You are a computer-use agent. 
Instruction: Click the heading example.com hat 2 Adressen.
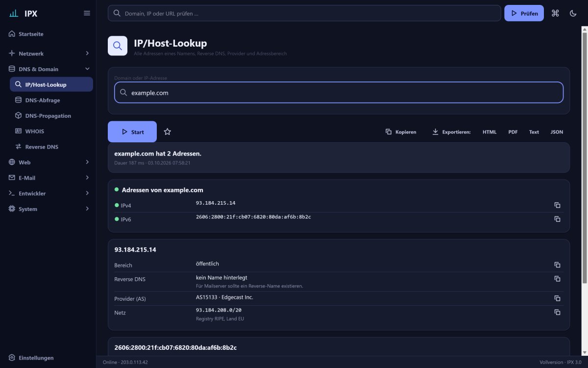(x=158, y=154)
